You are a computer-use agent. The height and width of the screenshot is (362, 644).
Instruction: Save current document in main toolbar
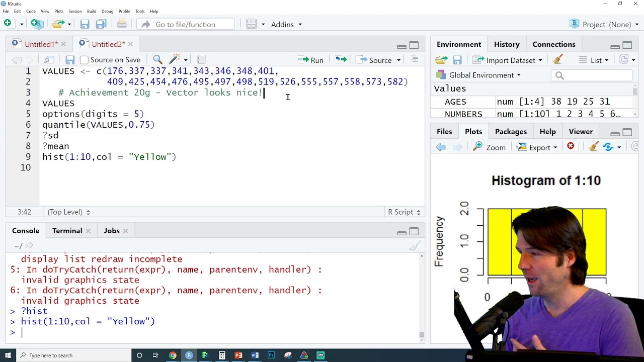pyautogui.click(x=85, y=24)
